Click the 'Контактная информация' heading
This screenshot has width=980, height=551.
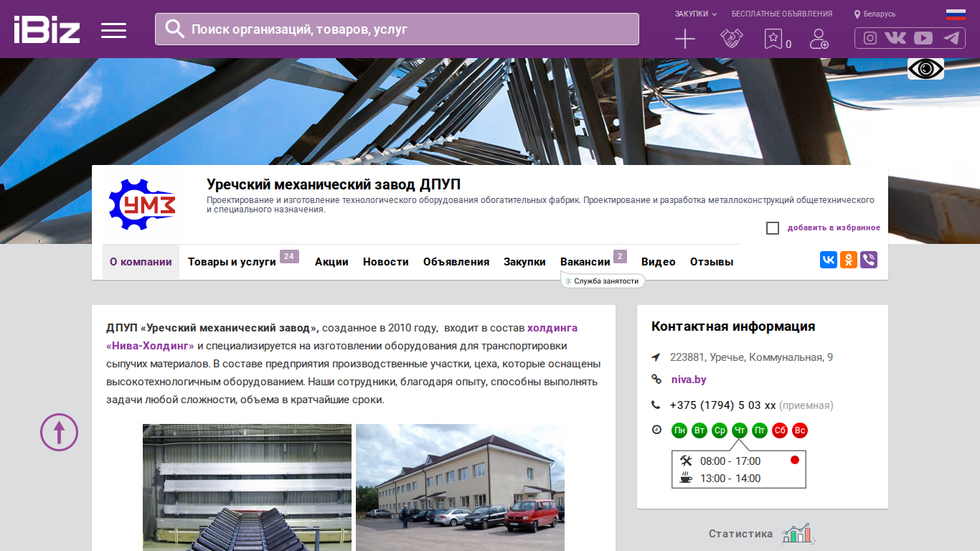[x=733, y=326]
